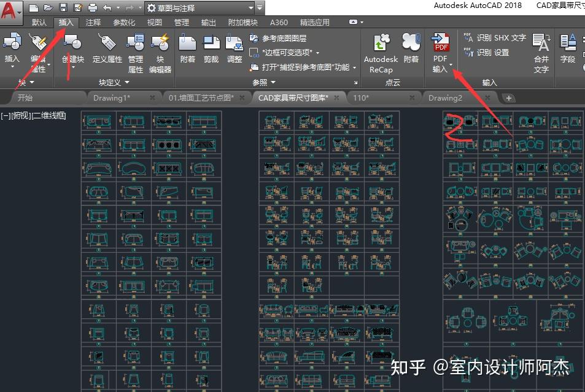Switch to the 输出 ribbon tab
Image resolution: width=585 pixels, height=392 pixels.
(x=207, y=21)
